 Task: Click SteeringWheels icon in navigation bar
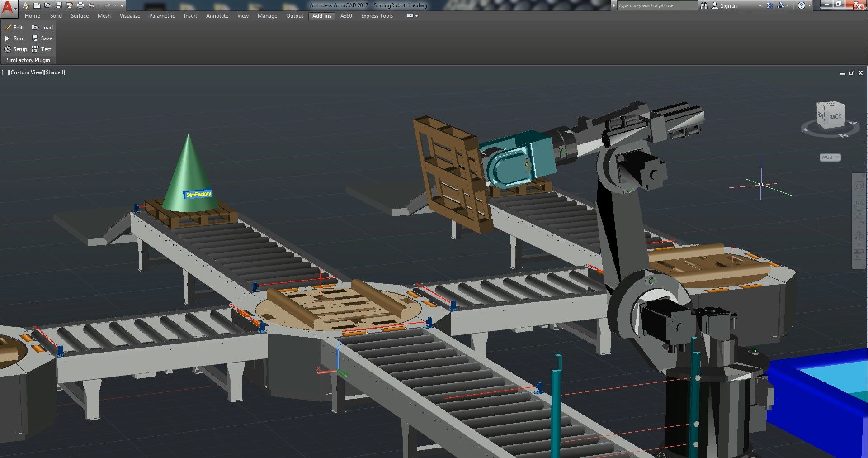point(858,187)
